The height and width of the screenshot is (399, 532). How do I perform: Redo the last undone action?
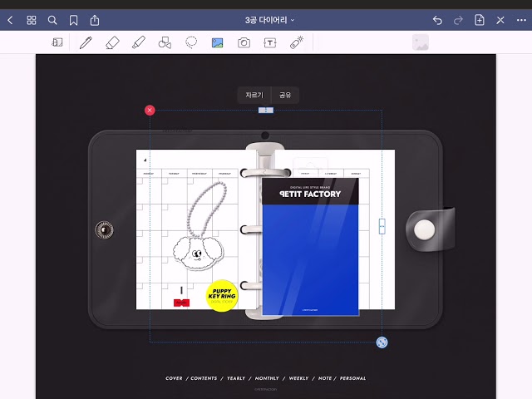(x=458, y=20)
